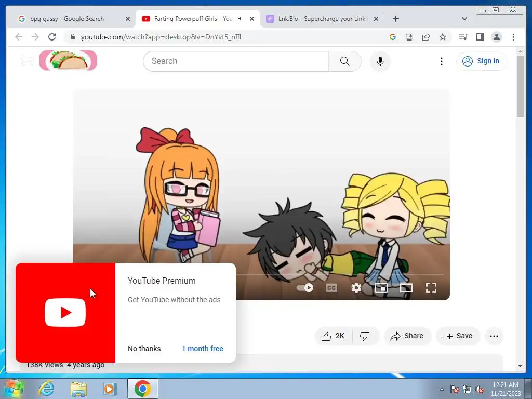
Task: Toggle closed captions CC button
Action: tap(331, 288)
